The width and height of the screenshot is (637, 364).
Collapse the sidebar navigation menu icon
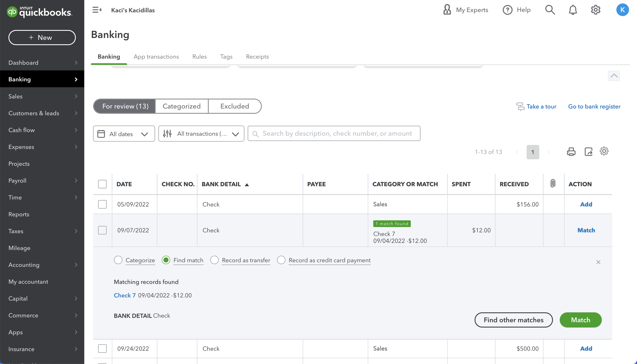[x=97, y=10]
